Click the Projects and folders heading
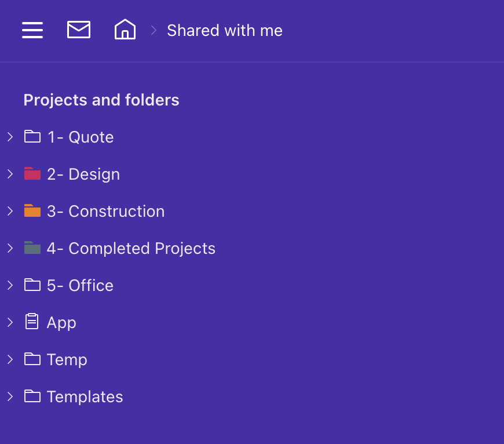504x444 pixels. click(101, 100)
